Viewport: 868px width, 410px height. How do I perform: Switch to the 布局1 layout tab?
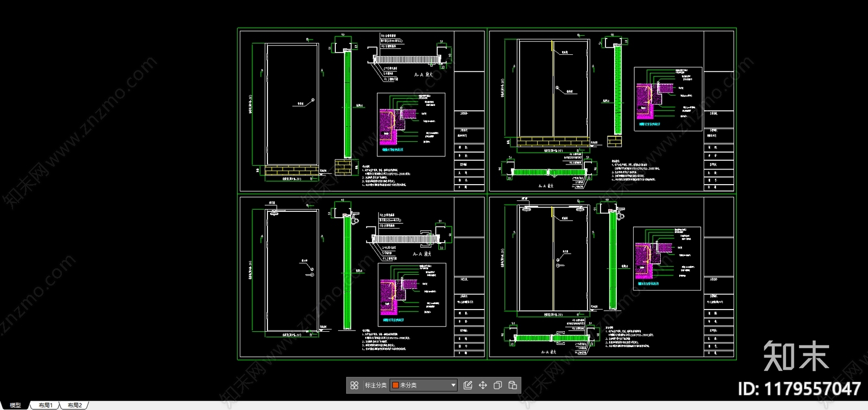(46, 405)
